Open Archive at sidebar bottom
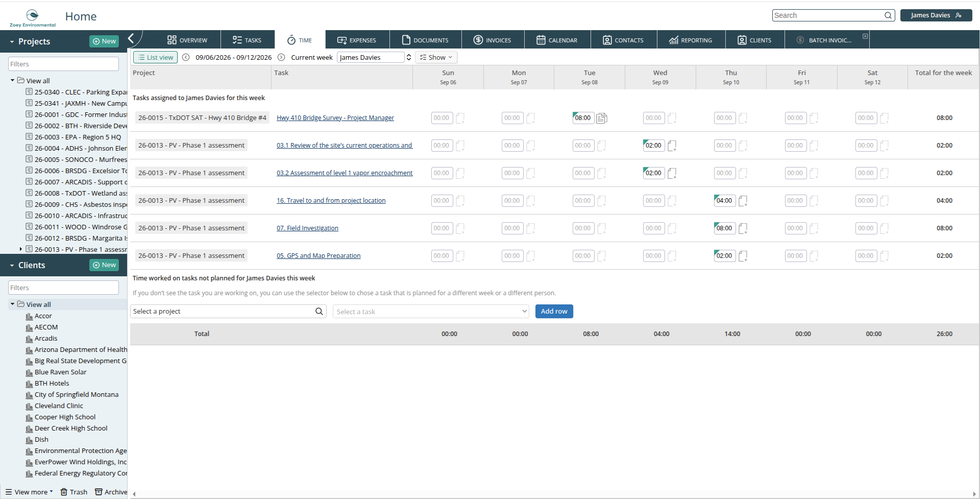This screenshot has height=499, width=980. pos(111,492)
